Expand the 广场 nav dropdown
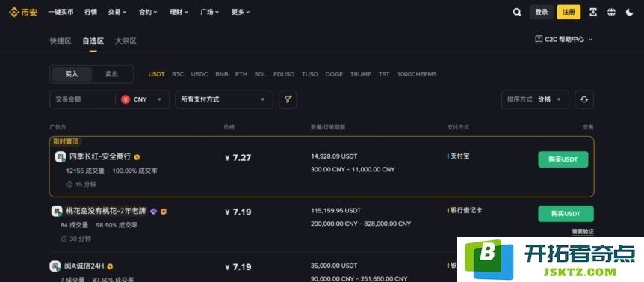 coord(210,12)
